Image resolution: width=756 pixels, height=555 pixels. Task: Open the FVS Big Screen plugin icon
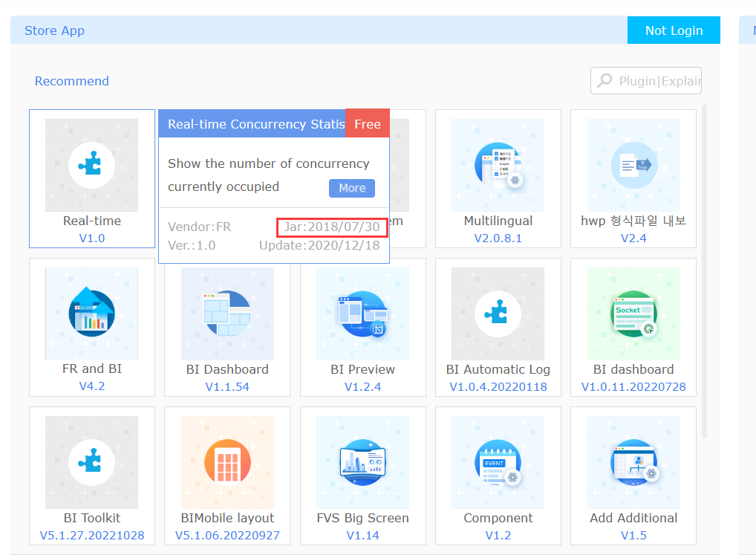pyautogui.click(x=362, y=462)
